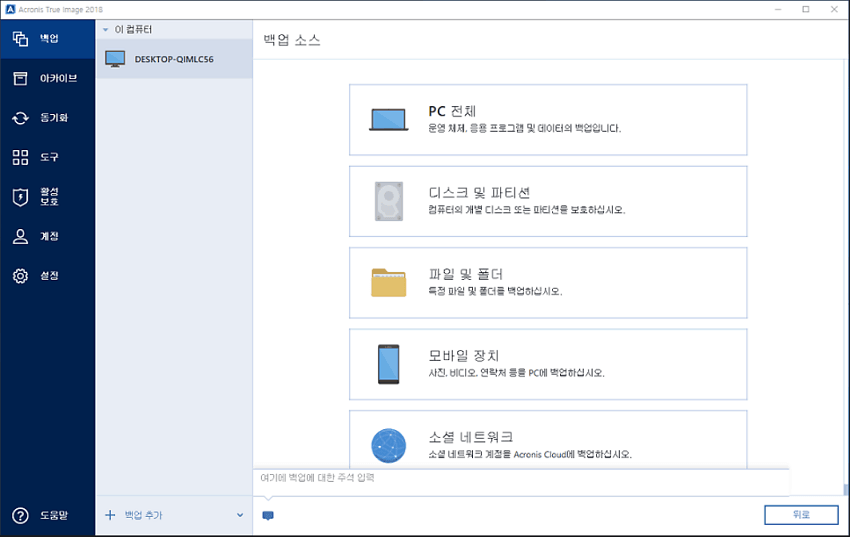The width and height of the screenshot is (850, 537).
Task: Click the 백업 추가 label
Action: pos(144,515)
